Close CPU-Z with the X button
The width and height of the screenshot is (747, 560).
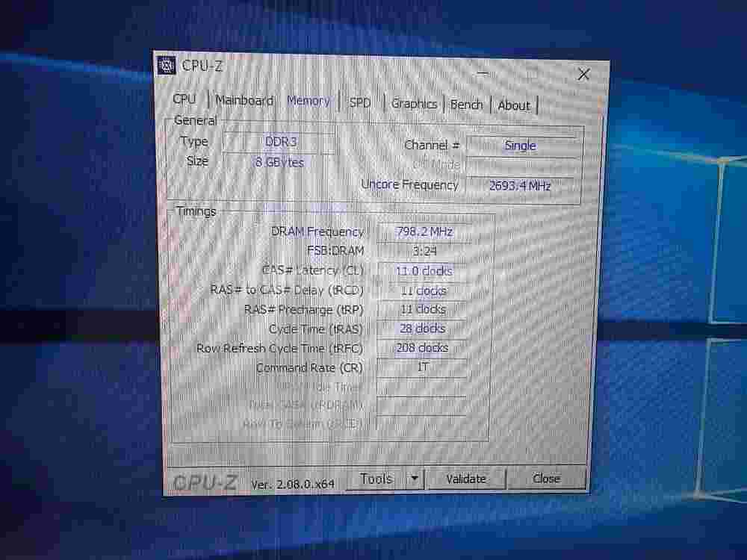coord(583,74)
